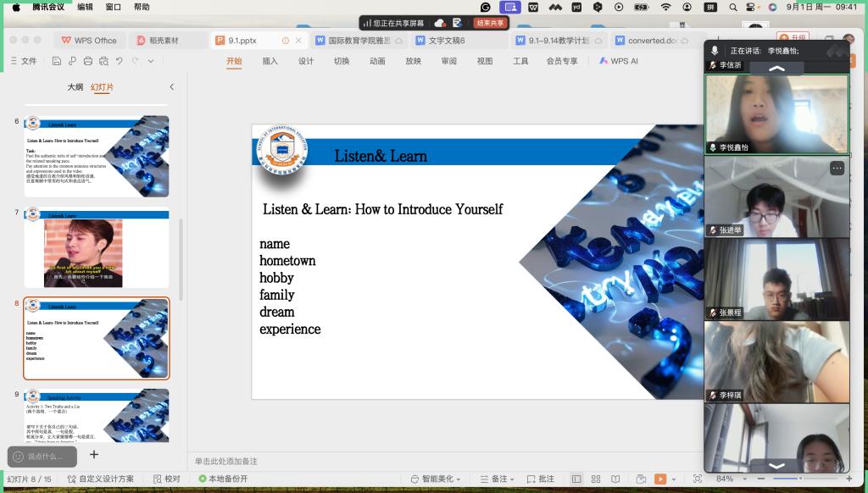Switch to the 设计 ribbon tab

[306, 61]
